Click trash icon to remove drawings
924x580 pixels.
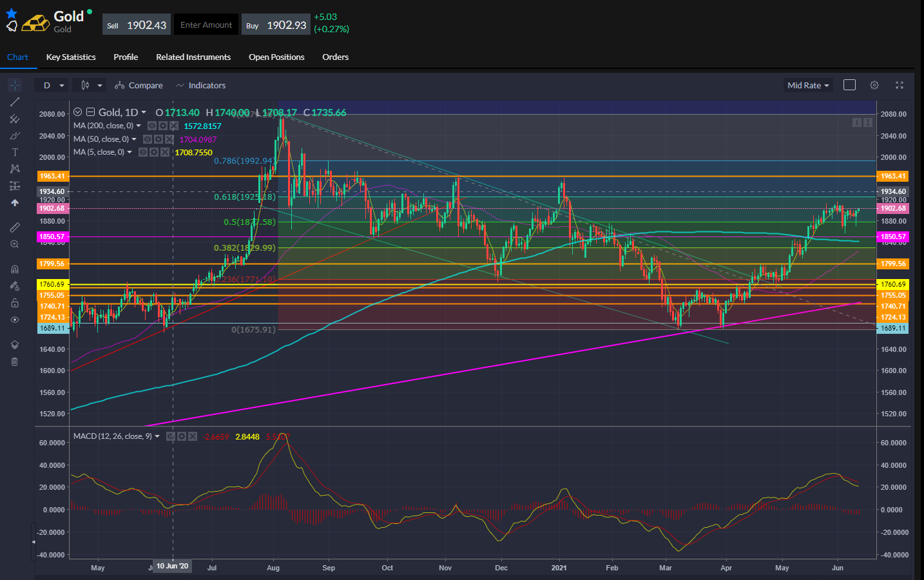tap(15, 362)
